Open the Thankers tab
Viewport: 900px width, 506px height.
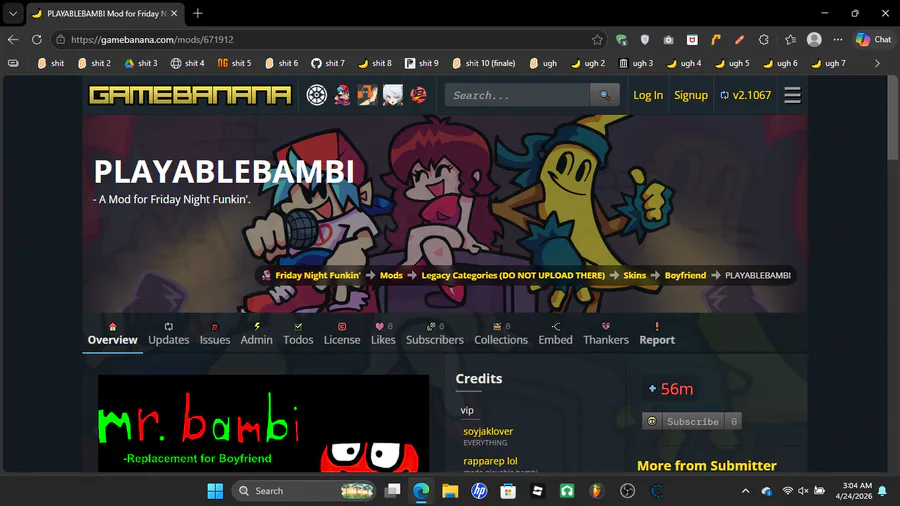coord(606,334)
